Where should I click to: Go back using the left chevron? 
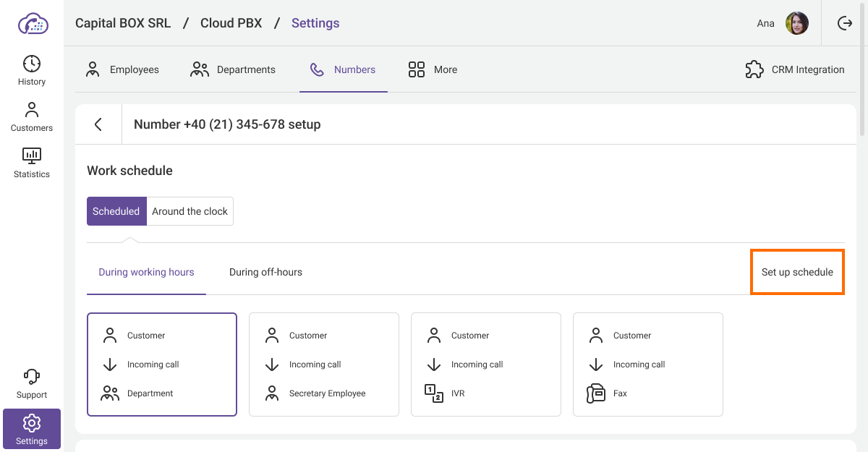tap(98, 124)
